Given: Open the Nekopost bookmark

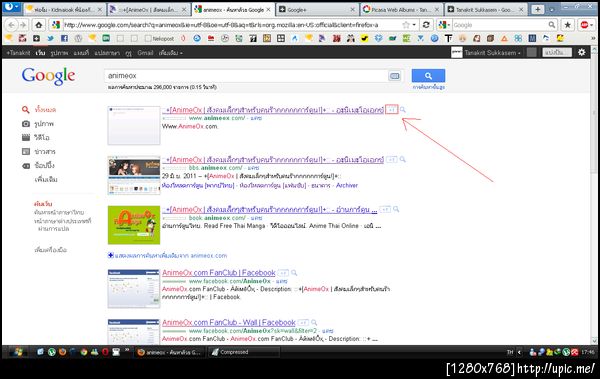Looking at the screenshot, I should [160, 38].
